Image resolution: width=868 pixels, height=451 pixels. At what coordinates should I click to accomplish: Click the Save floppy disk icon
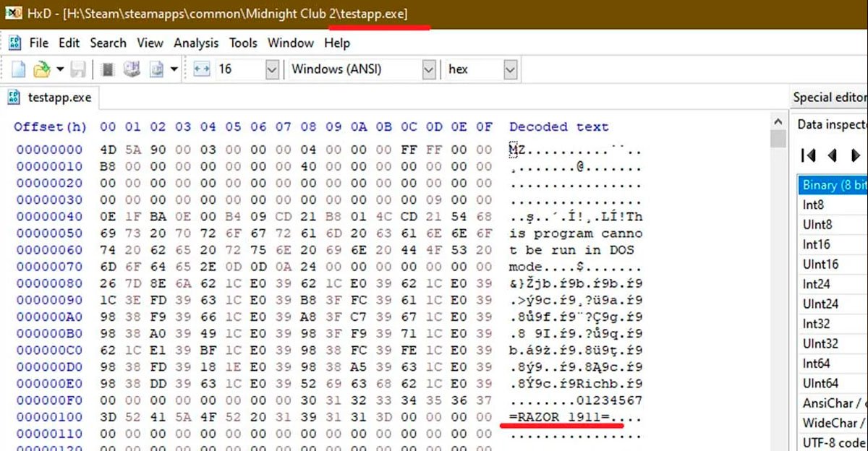78,69
